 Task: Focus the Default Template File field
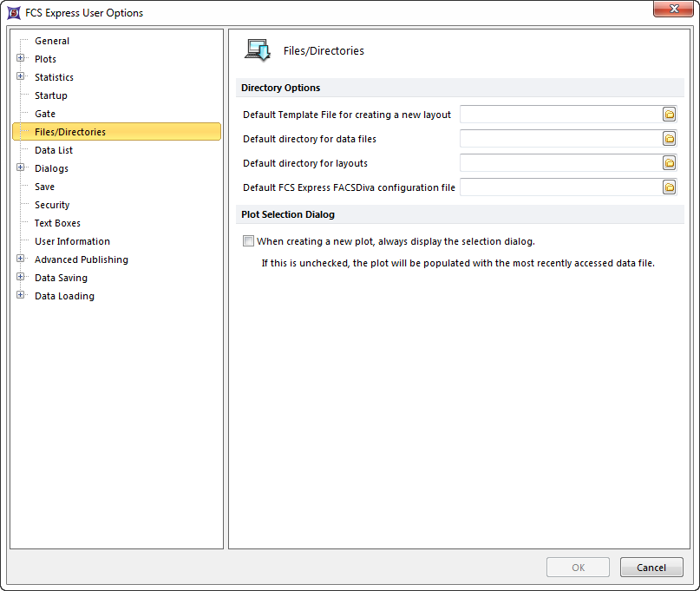pyautogui.click(x=561, y=115)
